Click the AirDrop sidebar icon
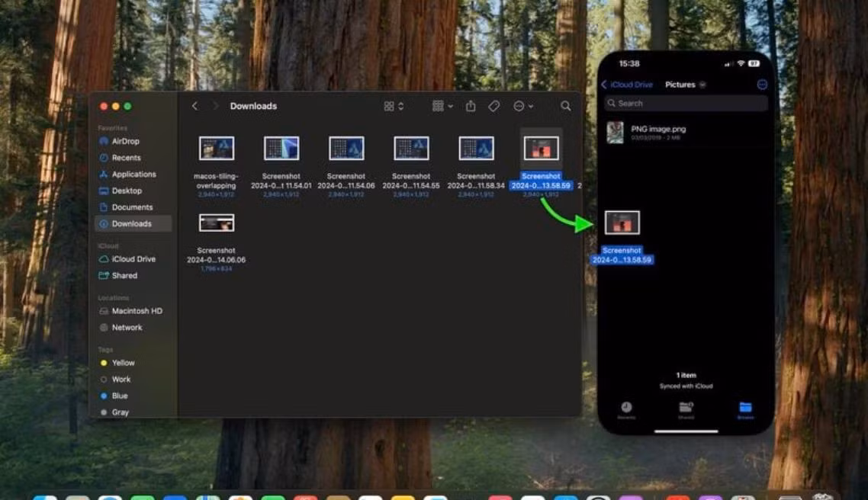The height and width of the screenshot is (500, 868). 104,141
